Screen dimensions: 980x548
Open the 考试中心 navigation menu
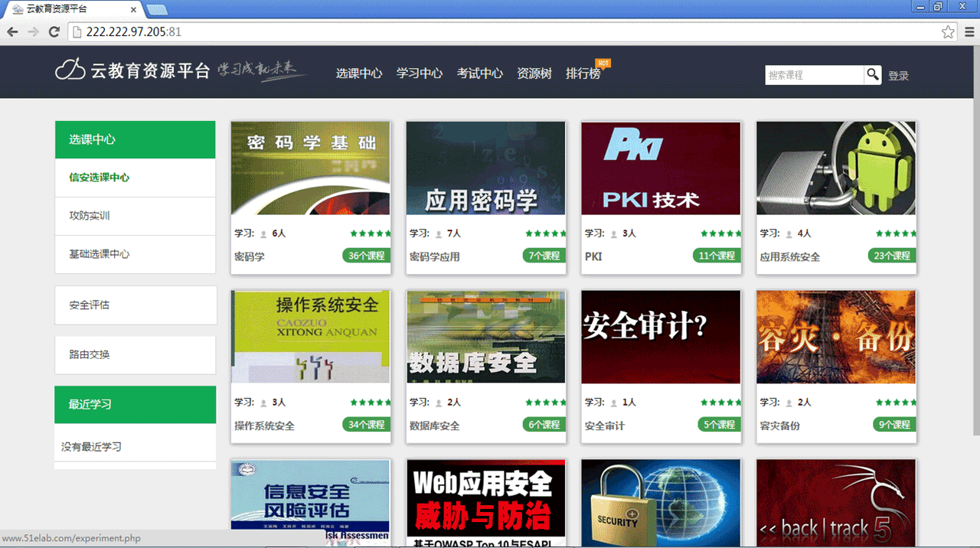tap(480, 73)
